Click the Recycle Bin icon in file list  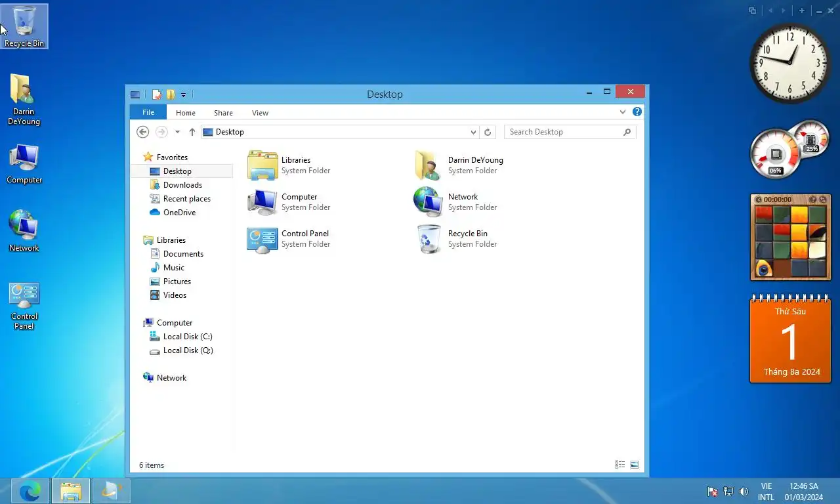click(x=429, y=239)
